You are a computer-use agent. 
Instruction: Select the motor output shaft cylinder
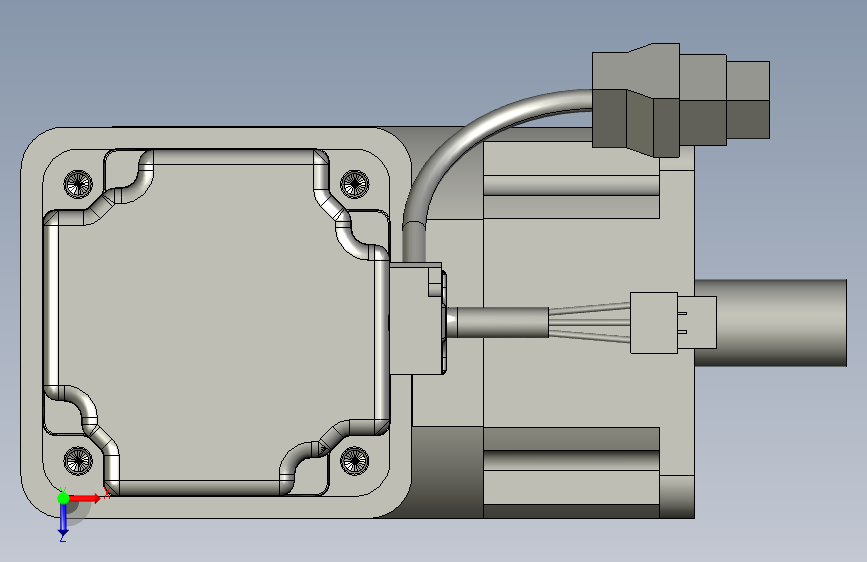pos(770,323)
